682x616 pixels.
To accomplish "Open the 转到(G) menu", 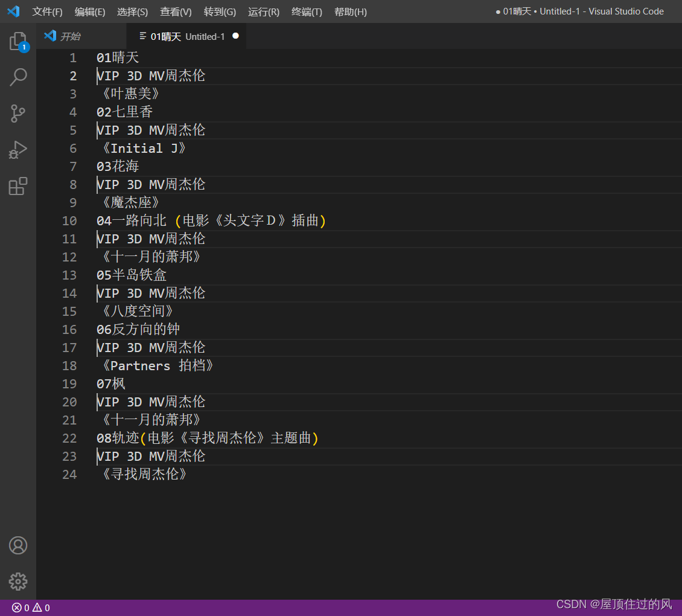I will coord(220,11).
